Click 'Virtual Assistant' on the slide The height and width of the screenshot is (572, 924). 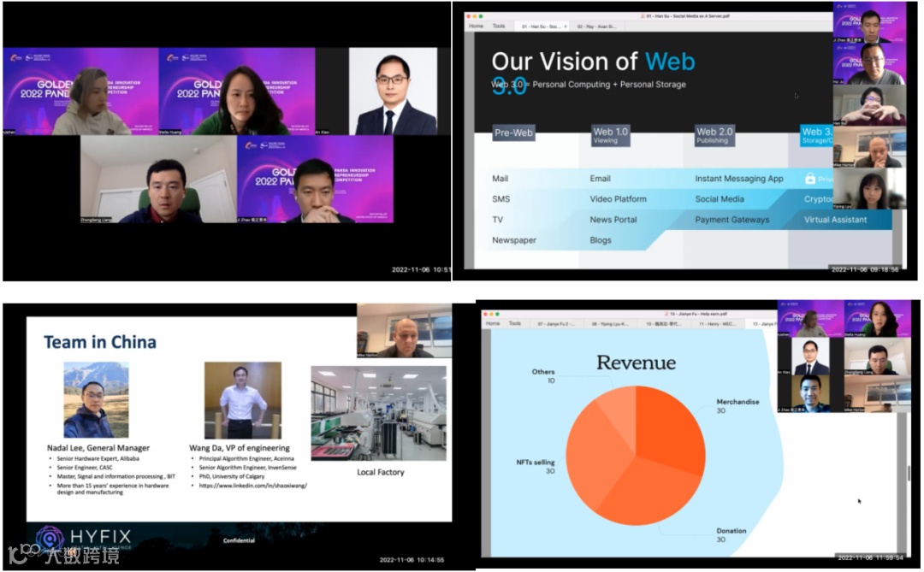point(835,220)
